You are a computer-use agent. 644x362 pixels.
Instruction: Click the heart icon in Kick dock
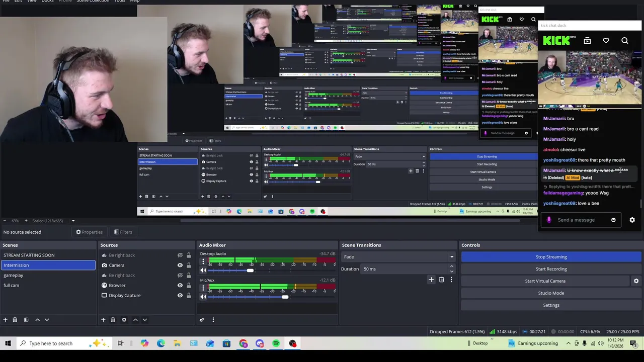pyautogui.click(x=606, y=41)
